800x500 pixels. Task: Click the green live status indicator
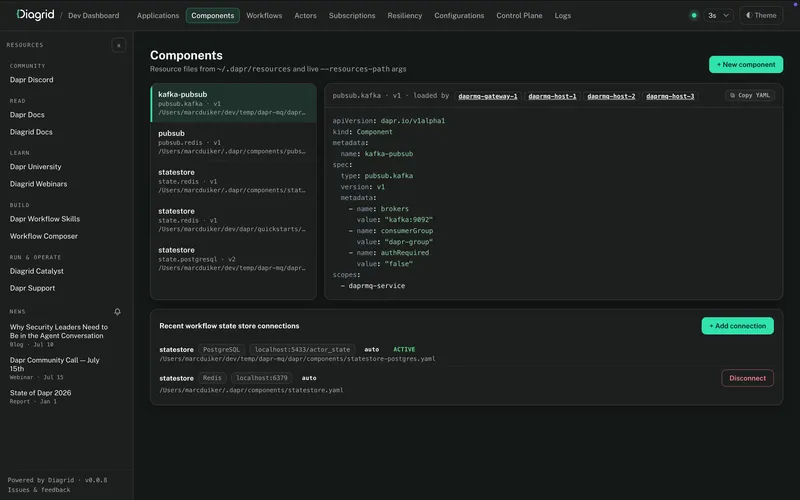[x=694, y=15]
